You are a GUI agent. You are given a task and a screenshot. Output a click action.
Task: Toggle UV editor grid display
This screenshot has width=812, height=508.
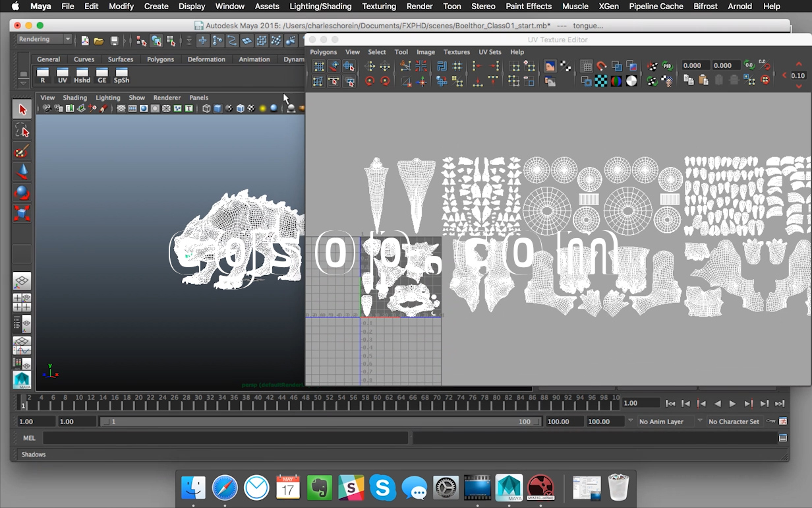coord(586,66)
